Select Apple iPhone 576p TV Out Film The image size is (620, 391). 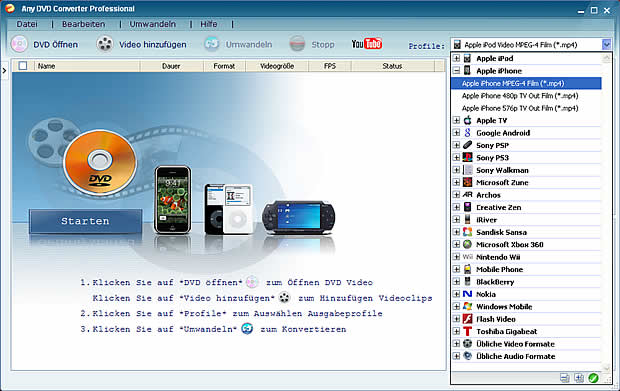pyautogui.click(x=520, y=108)
